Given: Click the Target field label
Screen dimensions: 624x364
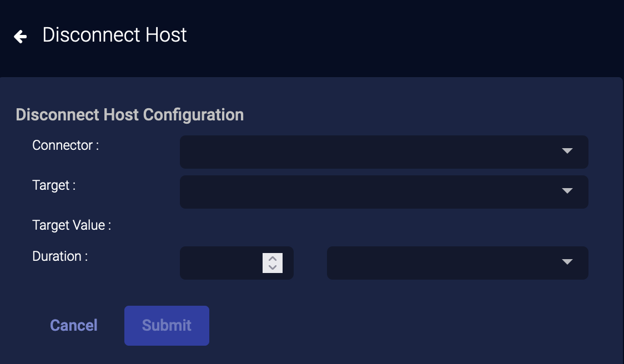Looking at the screenshot, I should tap(54, 185).
